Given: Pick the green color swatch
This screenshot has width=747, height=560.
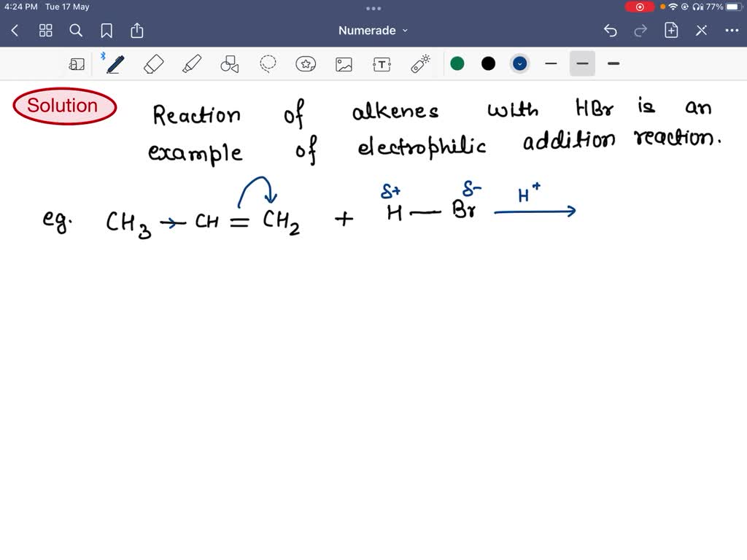Looking at the screenshot, I should tap(457, 63).
